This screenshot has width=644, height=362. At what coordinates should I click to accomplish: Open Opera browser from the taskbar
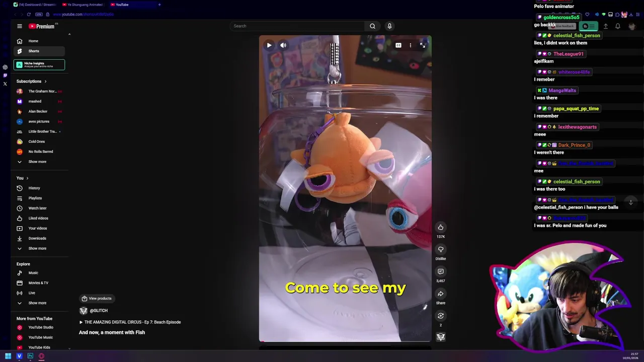pyautogui.click(x=41, y=356)
